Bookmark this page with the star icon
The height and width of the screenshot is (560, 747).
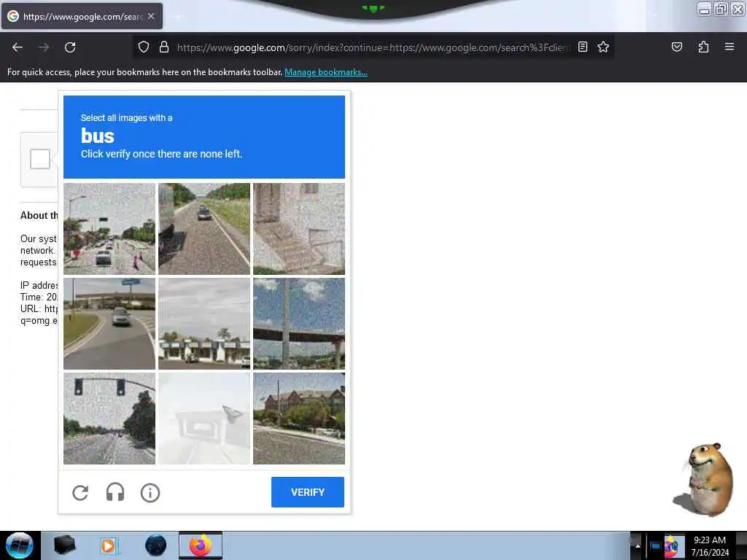point(603,47)
